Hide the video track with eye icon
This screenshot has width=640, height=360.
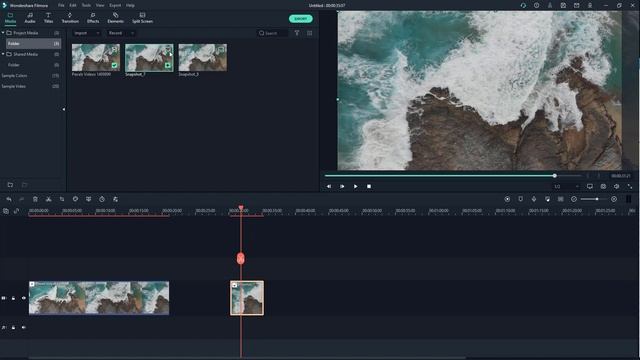click(24, 298)
